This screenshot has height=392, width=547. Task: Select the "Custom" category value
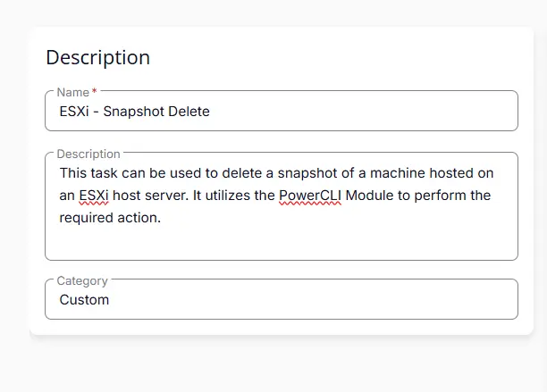point(84,300)
